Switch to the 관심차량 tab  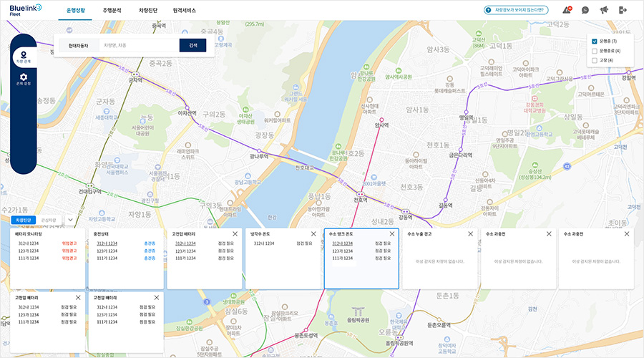(49, 220)
